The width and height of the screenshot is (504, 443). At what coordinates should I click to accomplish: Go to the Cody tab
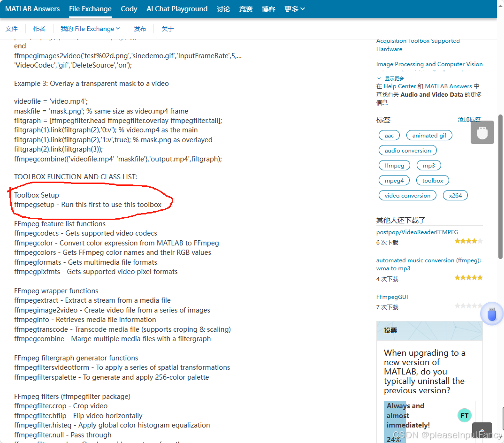point(129,9)
